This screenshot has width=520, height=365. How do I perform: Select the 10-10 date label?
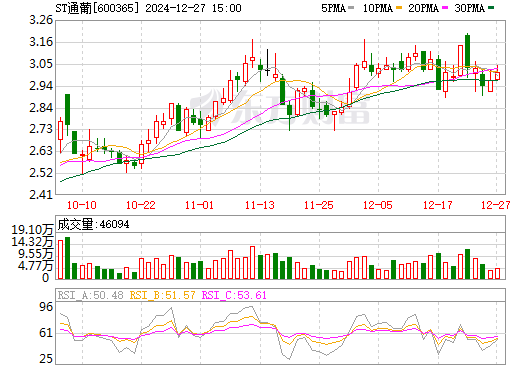click(82, 205)
